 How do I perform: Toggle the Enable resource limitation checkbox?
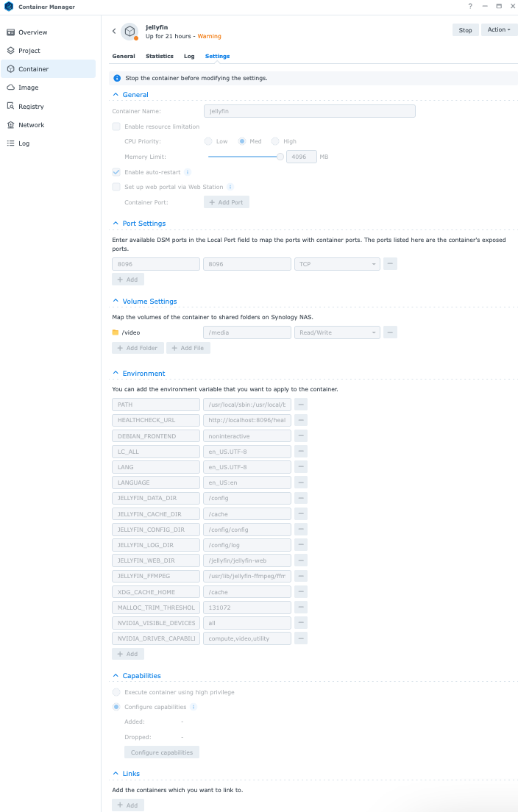click(116, 127)
